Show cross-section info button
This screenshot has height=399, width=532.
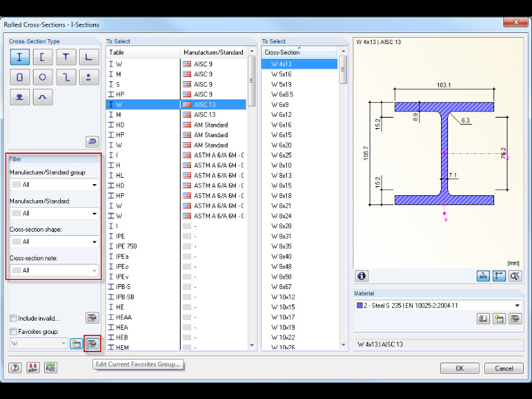coord(362,276)
